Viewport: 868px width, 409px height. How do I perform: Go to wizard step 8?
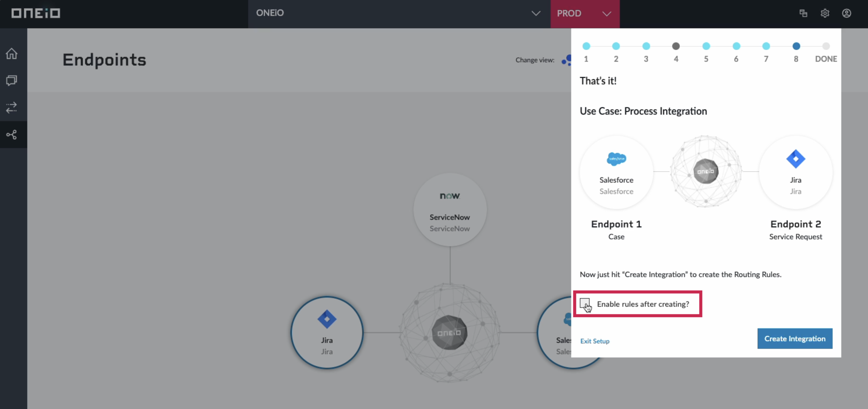[x=796, y=46]
